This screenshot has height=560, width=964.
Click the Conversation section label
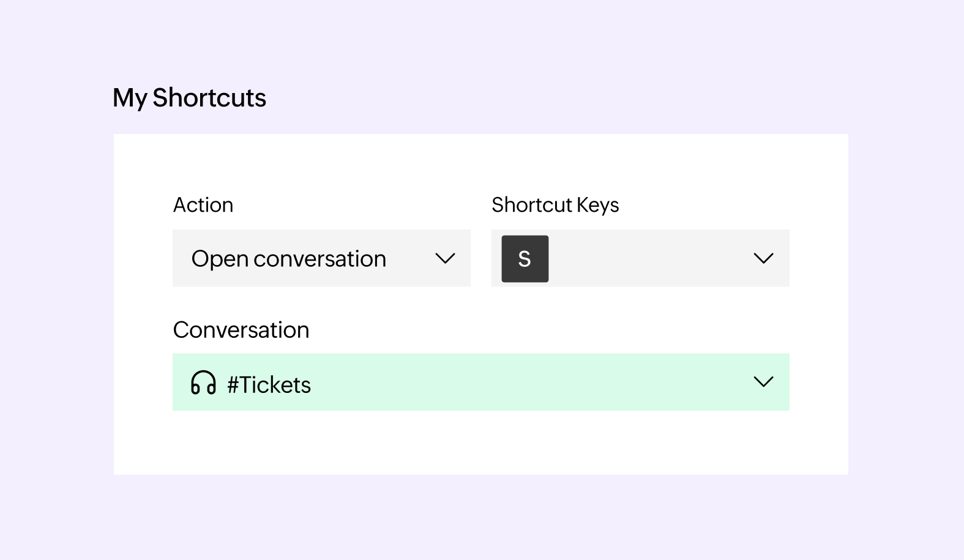(241, 330)
